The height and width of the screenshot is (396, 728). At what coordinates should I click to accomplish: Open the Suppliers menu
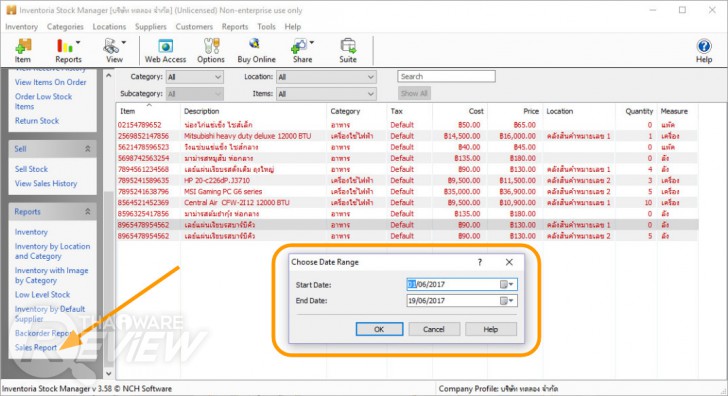(150, 27)
